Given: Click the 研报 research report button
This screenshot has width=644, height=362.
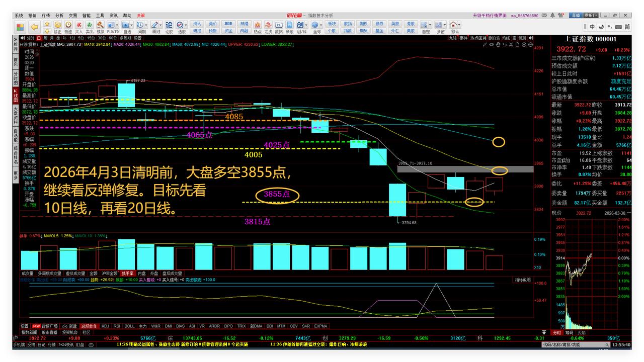Looking at the screenshot, I should (x=197, y=31).
